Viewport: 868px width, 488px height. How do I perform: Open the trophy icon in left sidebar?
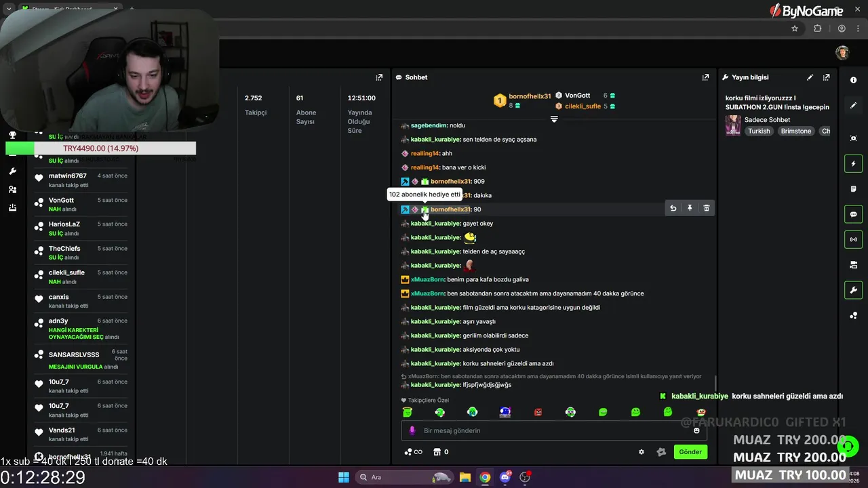(12, 136)
